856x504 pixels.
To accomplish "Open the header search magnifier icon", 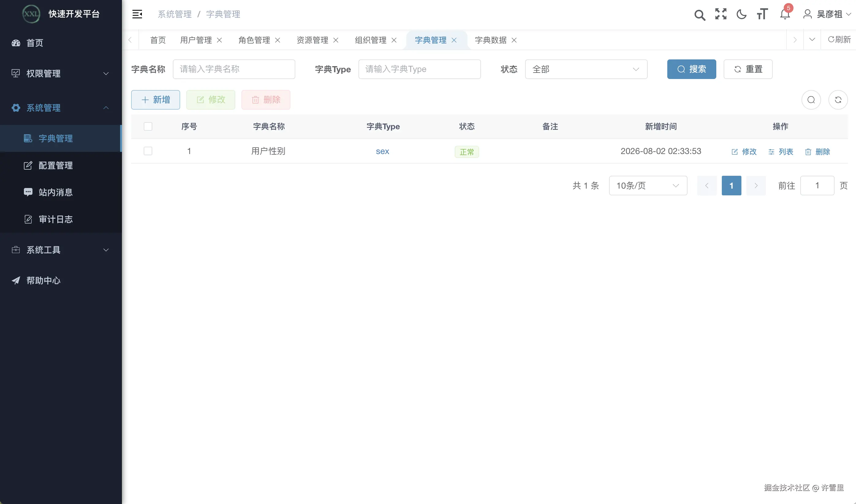I will pos(699,15).
